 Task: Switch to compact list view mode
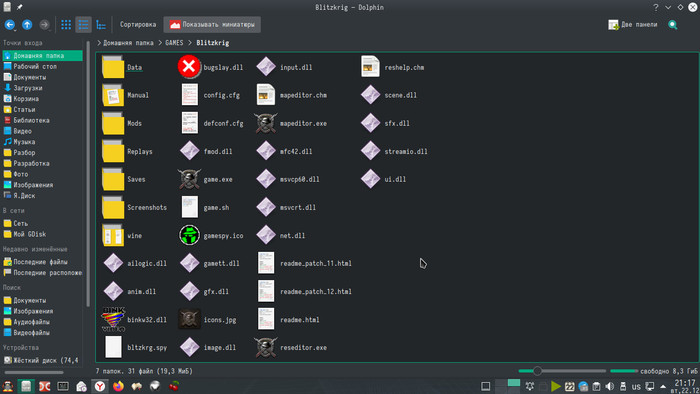pyautogui.click(x=83, y=25)
